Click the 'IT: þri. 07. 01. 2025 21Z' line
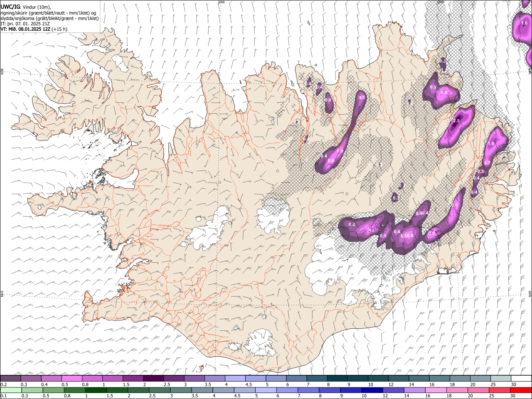 (x=26, y=24)
